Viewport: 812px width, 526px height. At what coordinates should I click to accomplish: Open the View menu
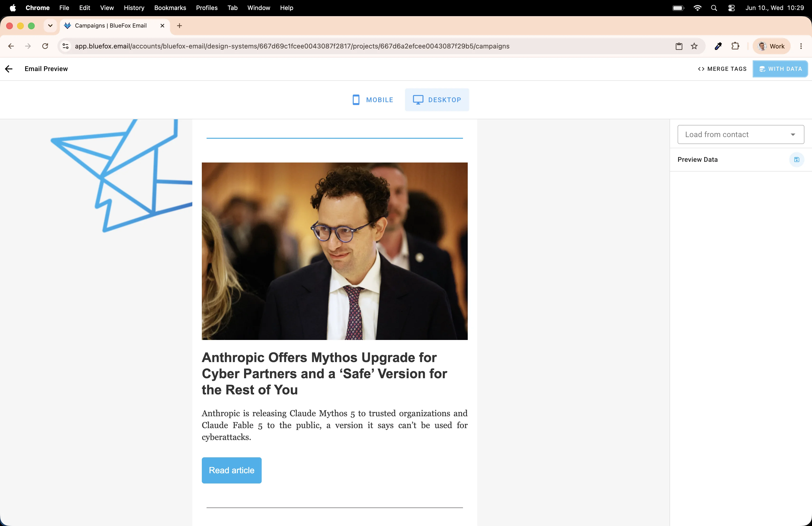click(107, 8)
